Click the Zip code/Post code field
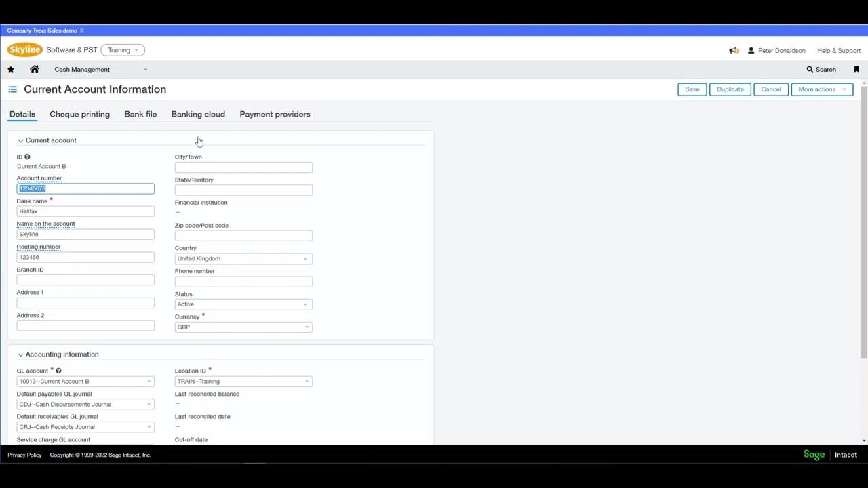 [243, 236]
